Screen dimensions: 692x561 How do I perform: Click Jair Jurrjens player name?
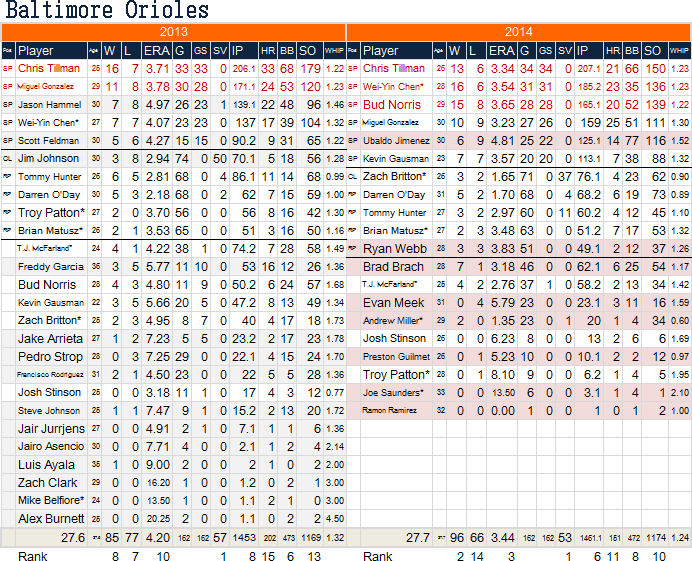coord(51,429)
